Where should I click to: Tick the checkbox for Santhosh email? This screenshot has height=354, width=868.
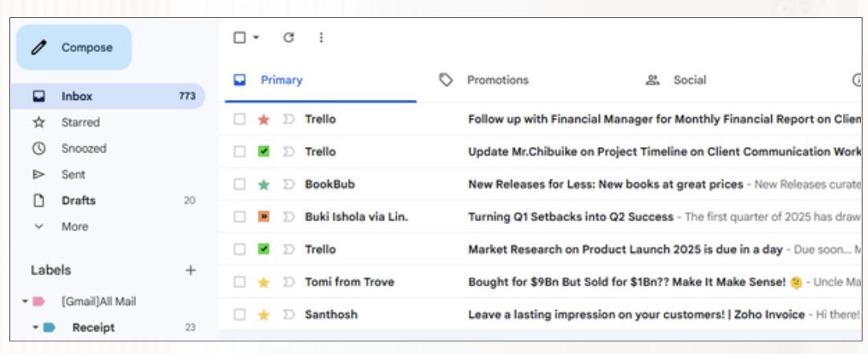coord(239,315)
